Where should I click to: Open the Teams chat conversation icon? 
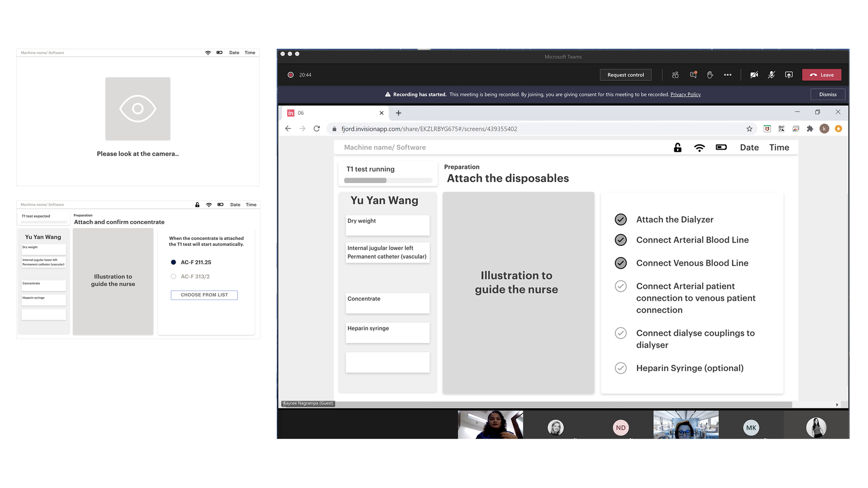[x=693, y=75]
